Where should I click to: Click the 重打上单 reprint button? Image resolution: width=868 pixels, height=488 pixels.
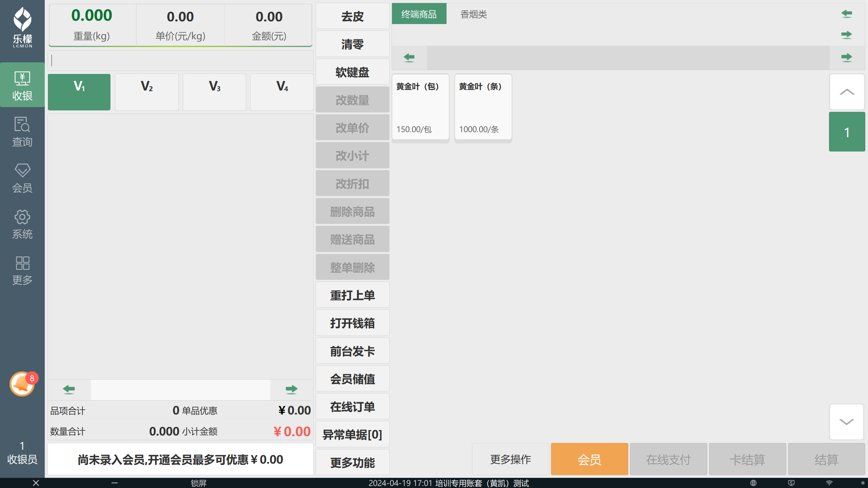(353, 295)
